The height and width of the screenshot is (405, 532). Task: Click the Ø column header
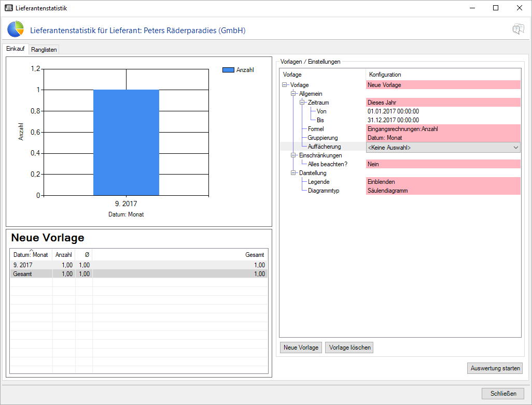(84, 254)
